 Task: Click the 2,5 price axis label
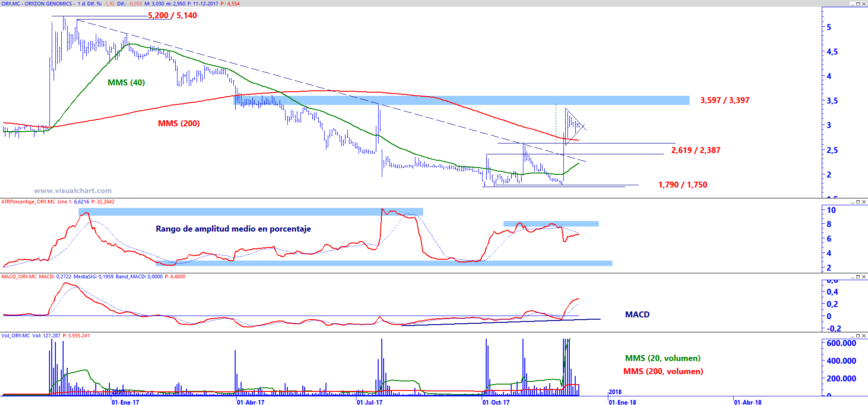coord(832,150)
